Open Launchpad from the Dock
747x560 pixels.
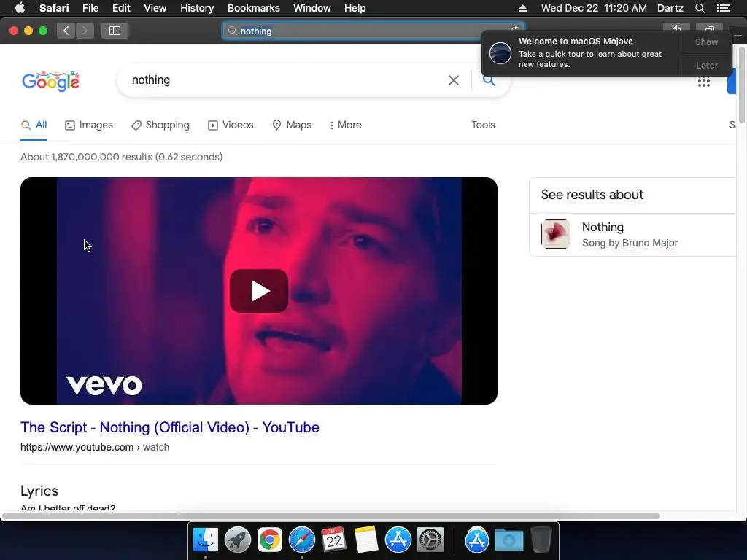[x=237, y=540]
